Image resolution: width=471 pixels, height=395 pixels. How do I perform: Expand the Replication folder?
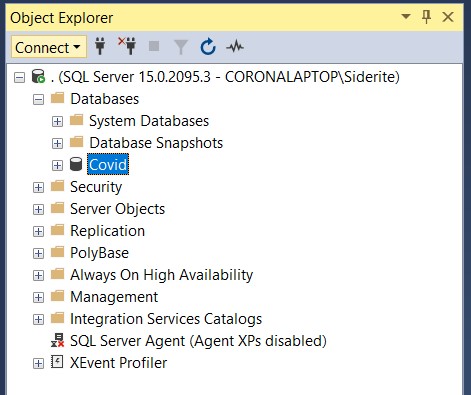coord(38,232)
